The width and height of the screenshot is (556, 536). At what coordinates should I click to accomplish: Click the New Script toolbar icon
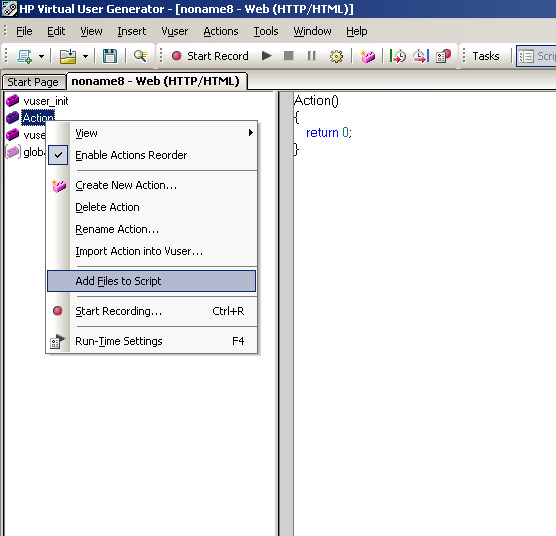[x=24, y=56]
